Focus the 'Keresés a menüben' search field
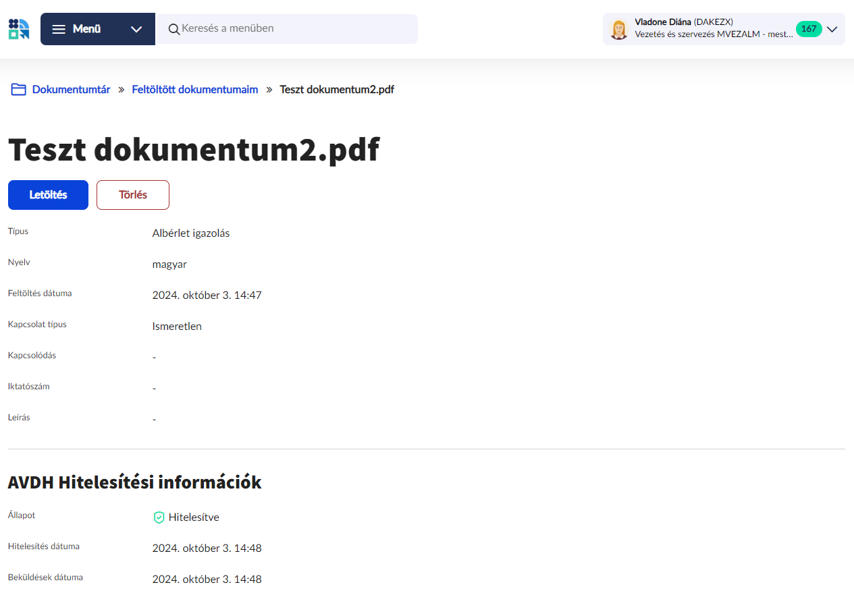The image size is (854, 616). click(294, 29)
